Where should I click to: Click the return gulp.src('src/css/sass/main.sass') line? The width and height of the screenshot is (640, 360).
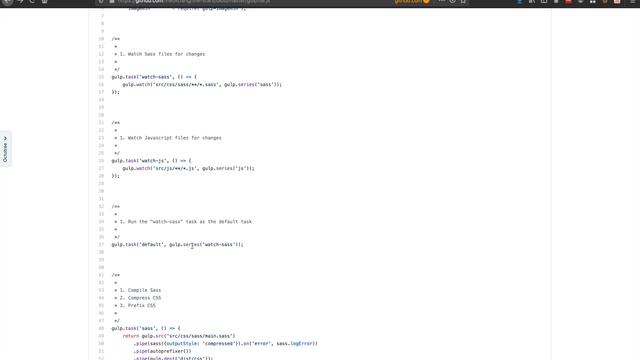pyautogui.click(x=179, y=336)
